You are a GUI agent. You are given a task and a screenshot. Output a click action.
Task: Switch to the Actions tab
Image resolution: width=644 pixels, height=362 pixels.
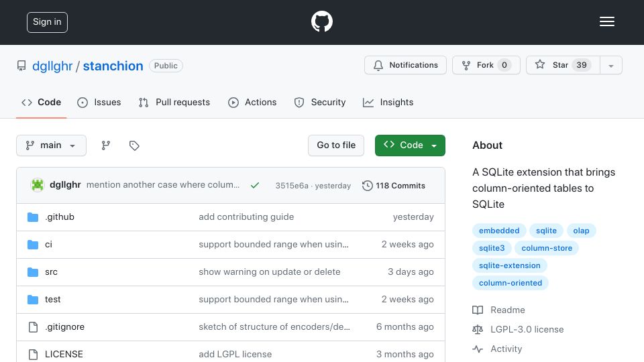point(252,102)
